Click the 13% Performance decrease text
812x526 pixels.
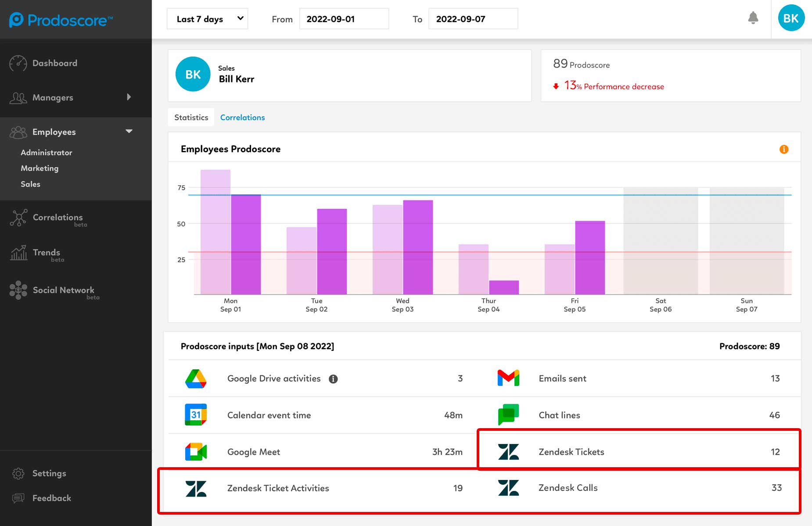tap(614, 86)
